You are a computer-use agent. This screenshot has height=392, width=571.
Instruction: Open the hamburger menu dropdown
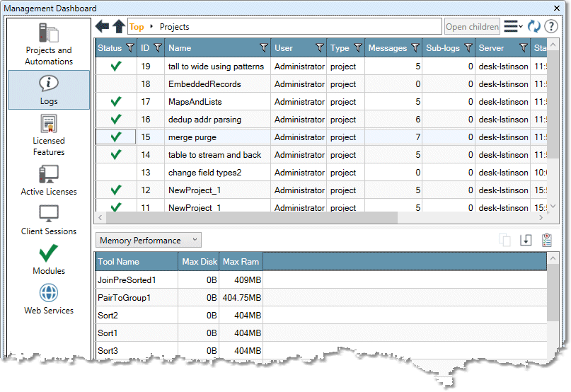click(x=513, y=27)
